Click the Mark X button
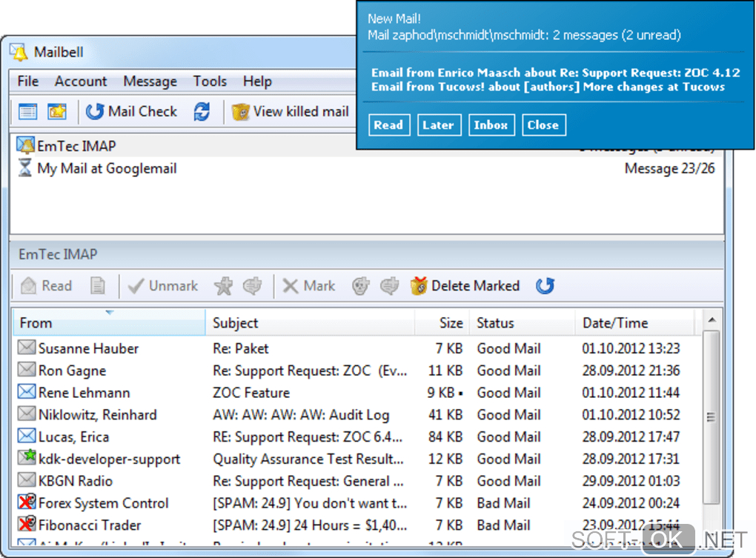This screenshot has height=558, width=756. tap(308, 286)
